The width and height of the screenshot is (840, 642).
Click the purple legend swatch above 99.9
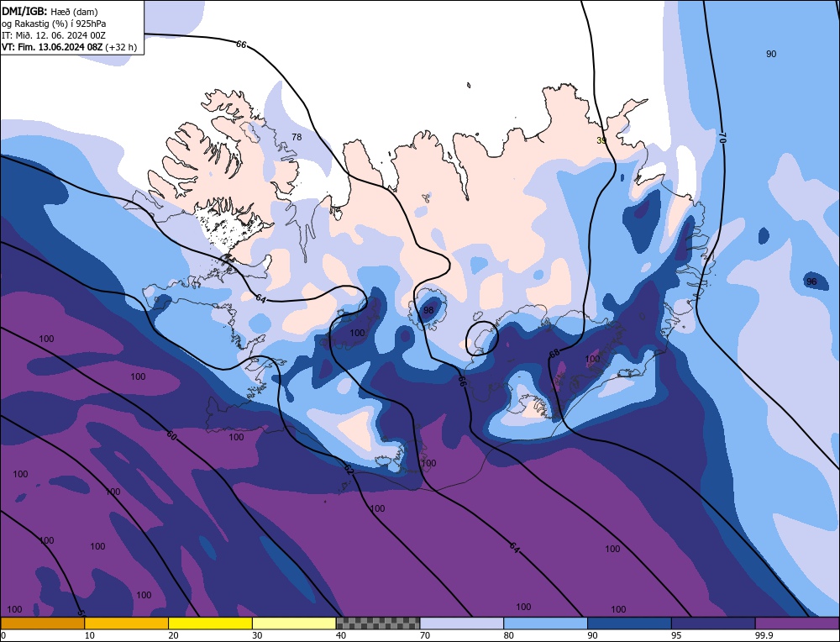[x=797, y=624]
